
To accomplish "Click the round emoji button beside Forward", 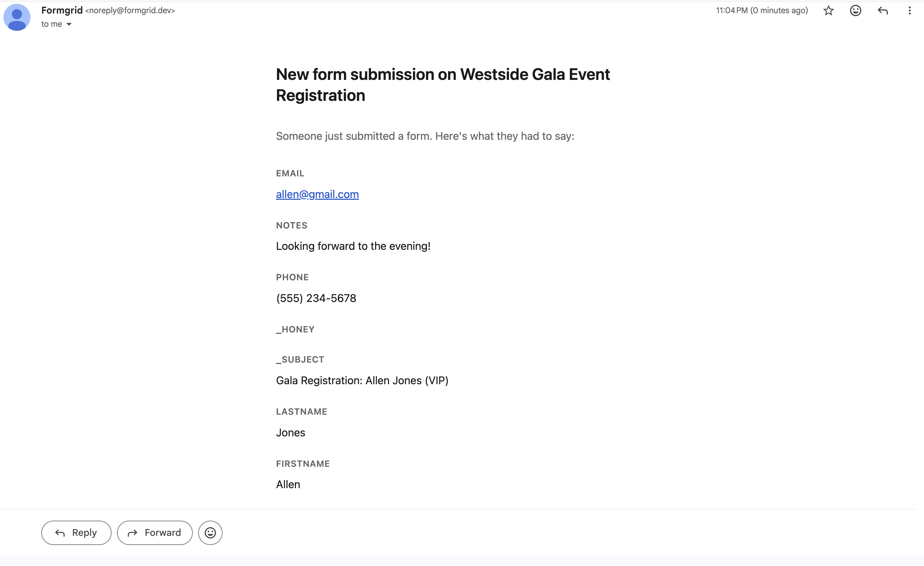I will (210, 532).
